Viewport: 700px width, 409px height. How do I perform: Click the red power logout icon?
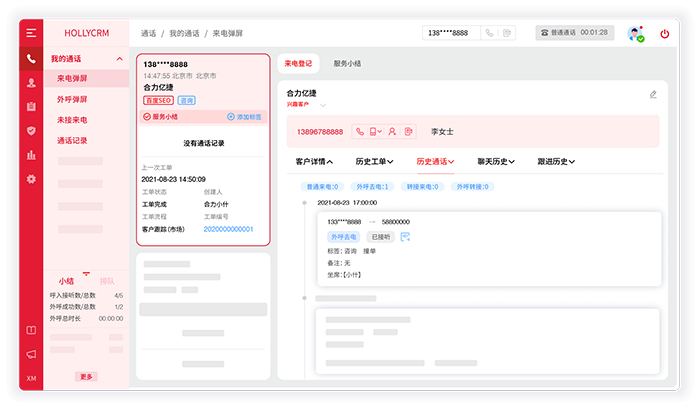[665, 33]
